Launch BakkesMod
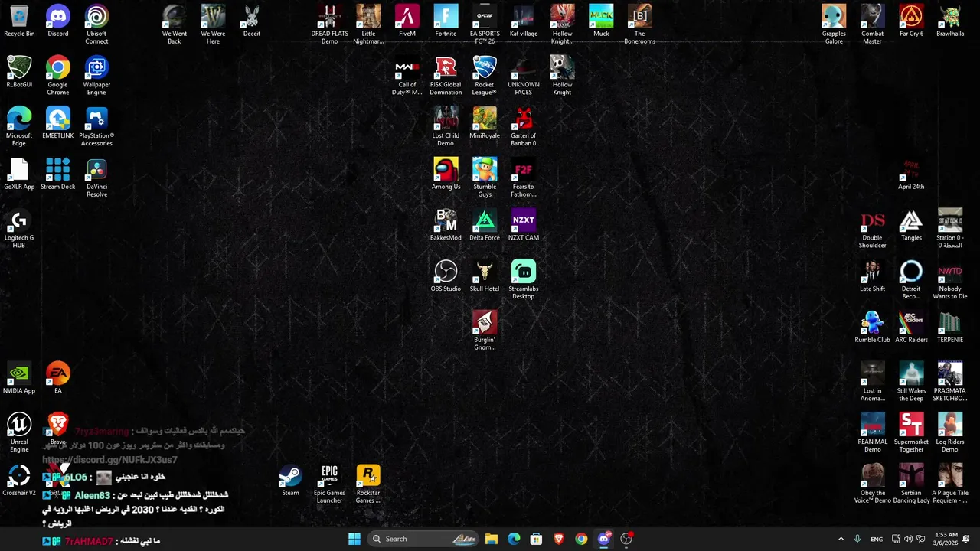 (x=446, y=226)
